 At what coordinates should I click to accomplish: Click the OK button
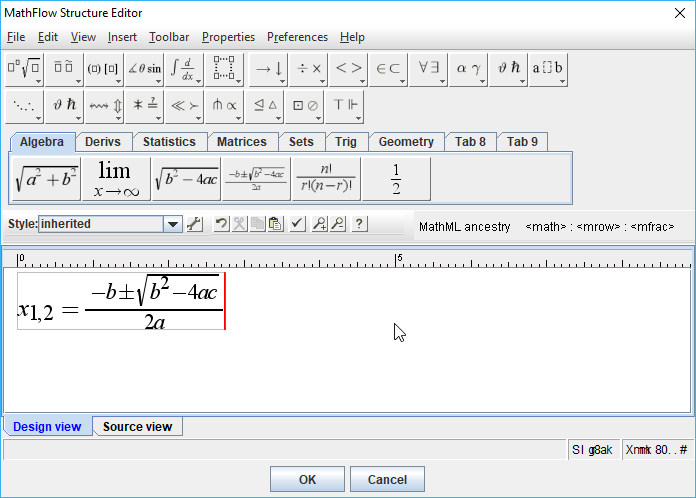coord(307,479)
